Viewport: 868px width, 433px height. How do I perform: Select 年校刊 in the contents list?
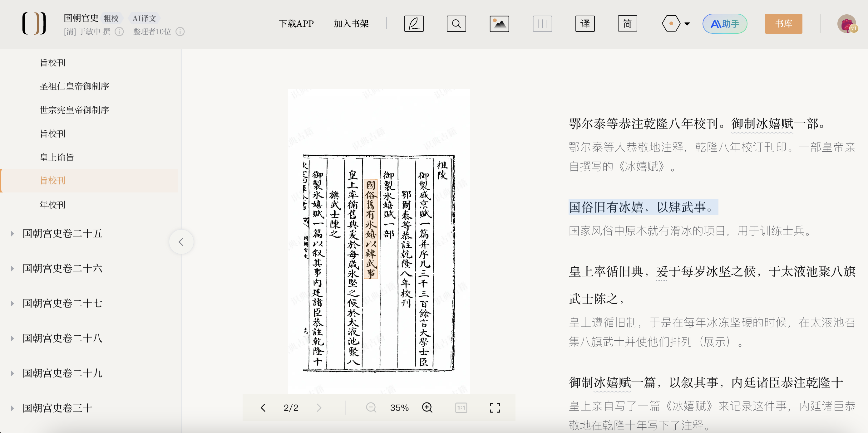tap(52, 205)
